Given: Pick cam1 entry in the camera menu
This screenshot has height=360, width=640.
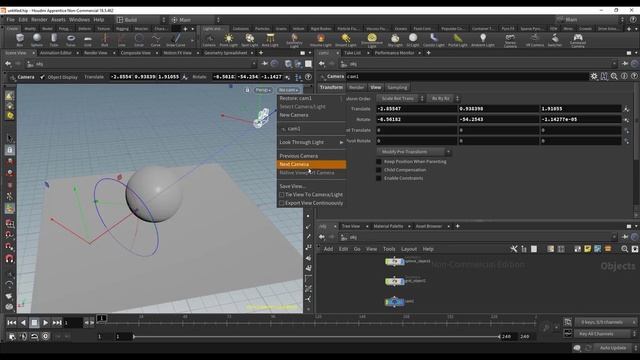Looking at the screenshot, I should (311, 129).
